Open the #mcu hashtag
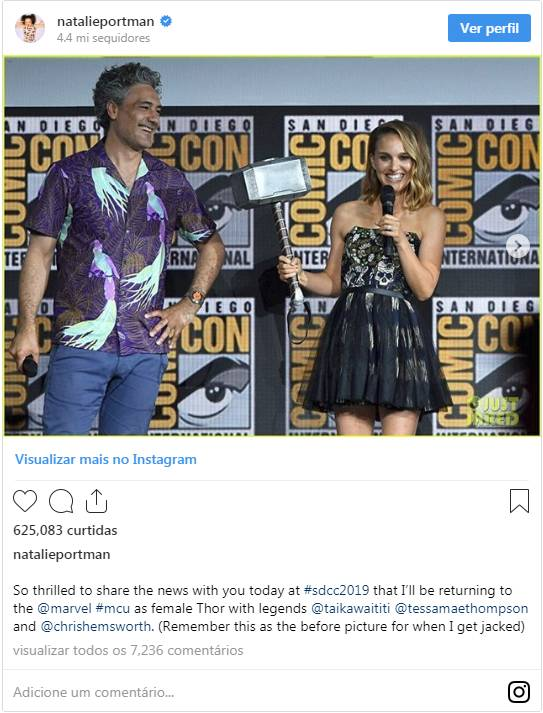The width and height of the screenshot is (543, 713). (x=113, y=608)
